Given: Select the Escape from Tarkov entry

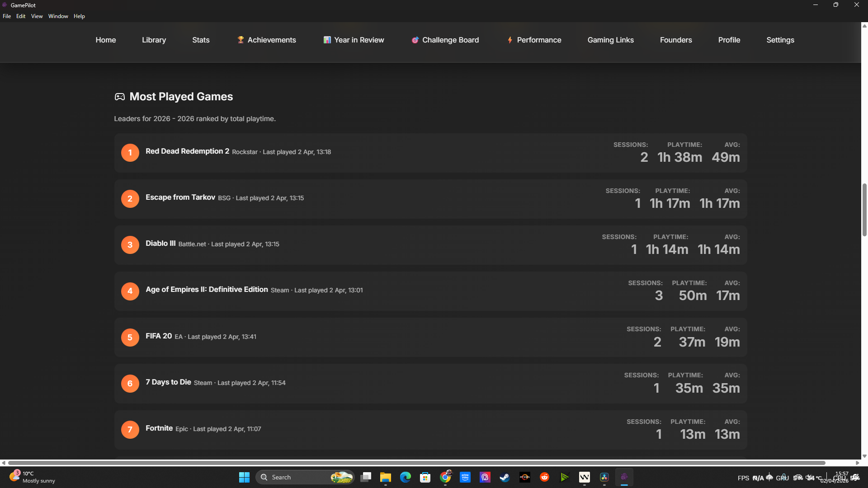Looking at the screenshot, I should [x=180, y=197].
